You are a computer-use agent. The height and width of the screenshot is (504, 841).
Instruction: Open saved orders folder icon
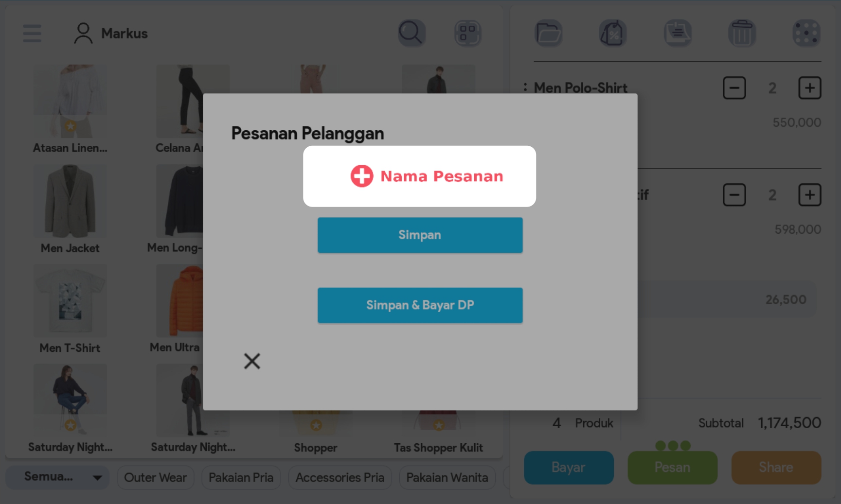[x=549, y=33]
